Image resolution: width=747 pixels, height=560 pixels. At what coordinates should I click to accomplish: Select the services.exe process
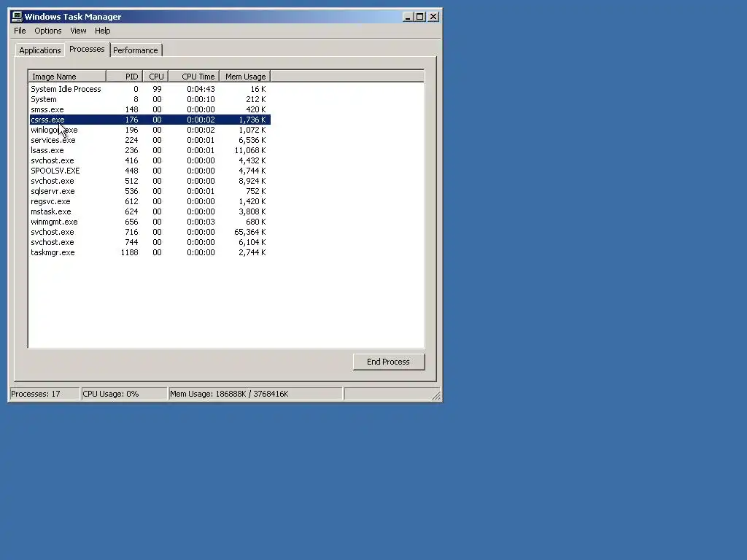(x=150, y=140)
